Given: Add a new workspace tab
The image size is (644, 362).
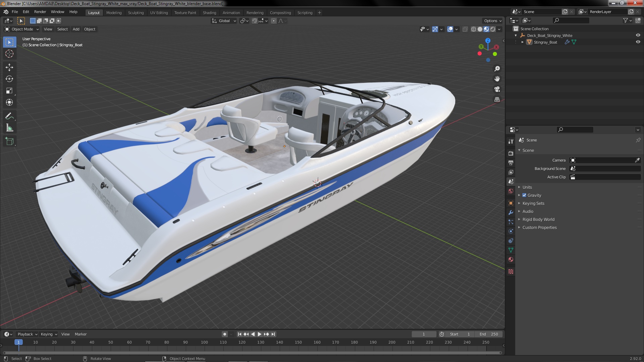Looking at the screenshot, I should coord(319,13).
